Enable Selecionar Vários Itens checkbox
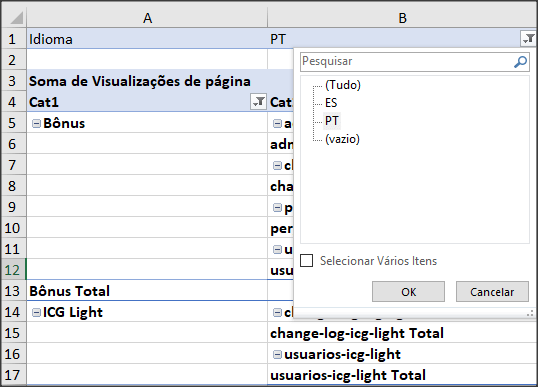The image size is (538, 387). 306,260
